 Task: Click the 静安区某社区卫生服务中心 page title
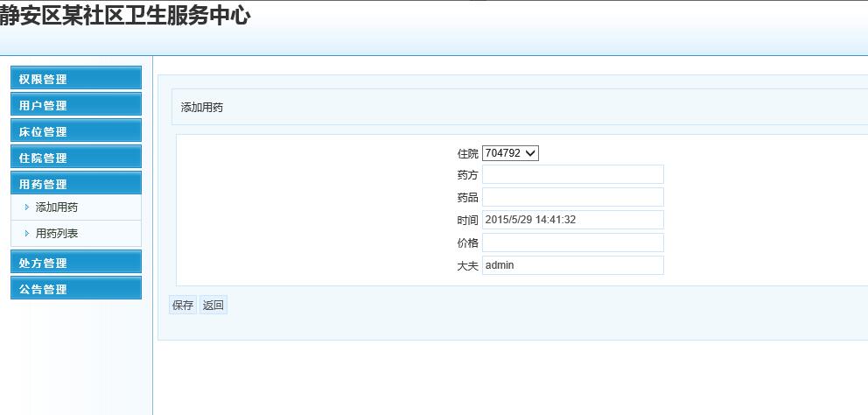click(125, 15)
